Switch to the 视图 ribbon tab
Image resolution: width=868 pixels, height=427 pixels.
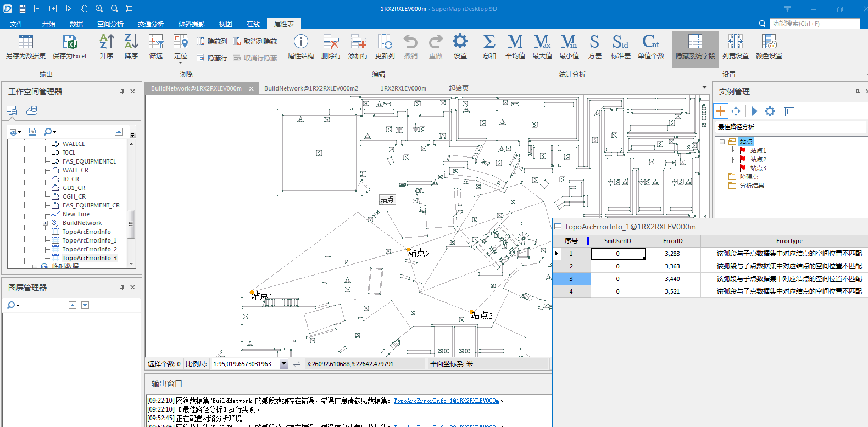click(x=226, y=24)
